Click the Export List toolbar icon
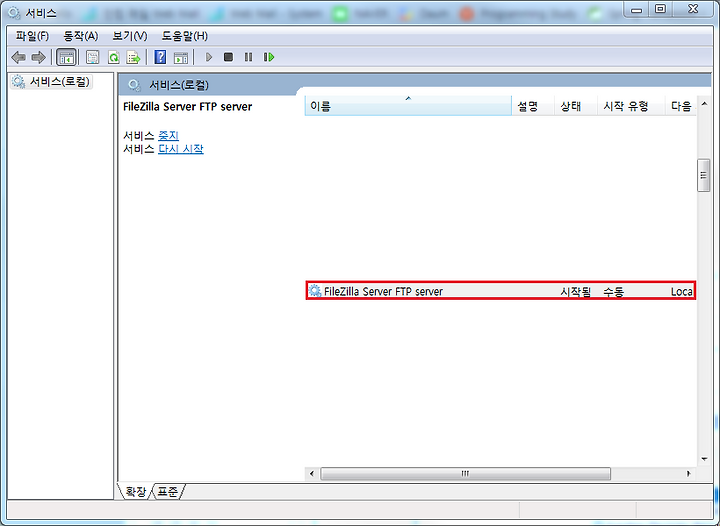This screenshot has width=720, height=526. tap(134, 57)
